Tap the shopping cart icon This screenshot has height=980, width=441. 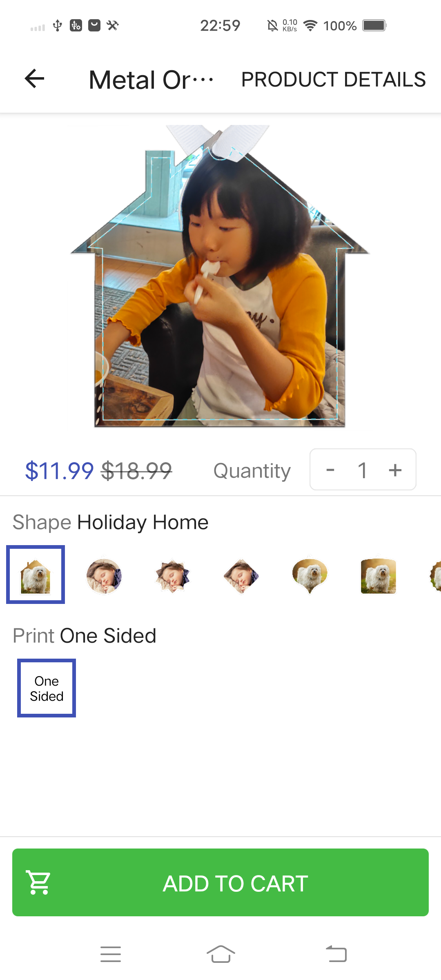tap(38, 882)
